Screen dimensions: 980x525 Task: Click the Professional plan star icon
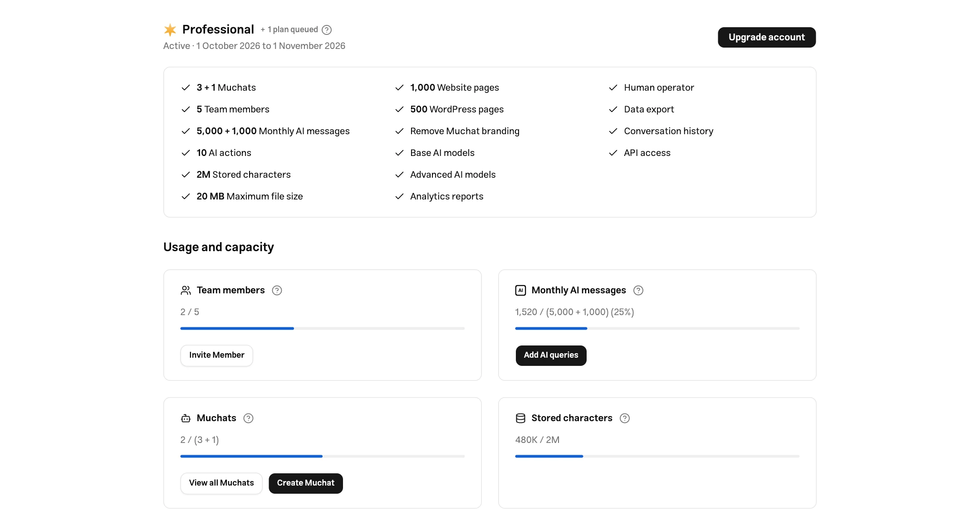[x=170, y=30]
